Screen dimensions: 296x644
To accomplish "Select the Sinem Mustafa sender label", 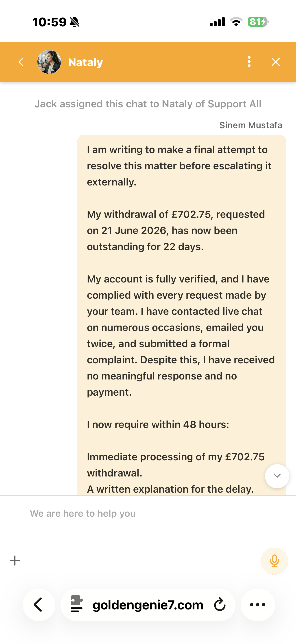I will 250,125.
